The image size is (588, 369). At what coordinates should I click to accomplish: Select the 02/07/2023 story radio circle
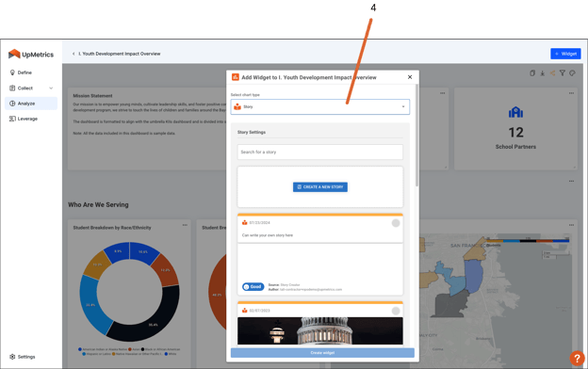tap(396, 311)
